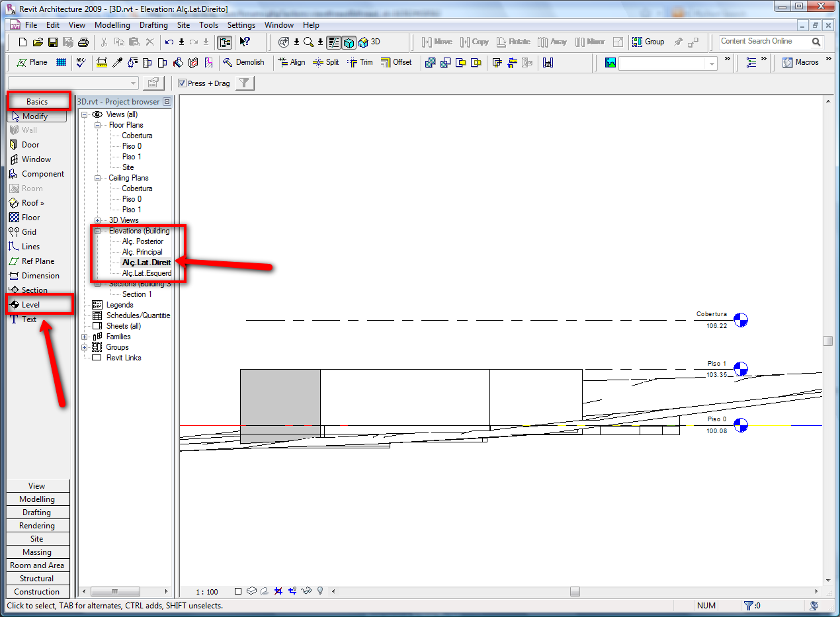This screenshot has width=840, height=617.
Task: Open the default 3D view icon
Action: click(x=368, y=42)
